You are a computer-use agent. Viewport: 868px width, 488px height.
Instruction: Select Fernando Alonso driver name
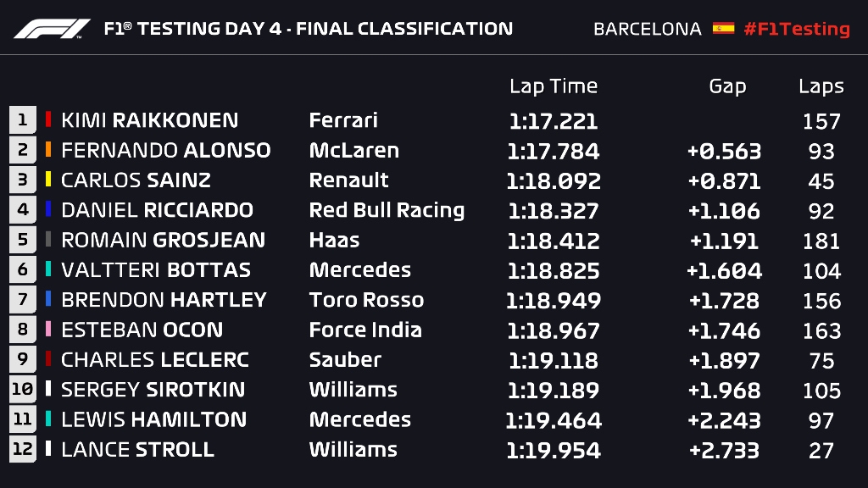click(x=165, y=150)
